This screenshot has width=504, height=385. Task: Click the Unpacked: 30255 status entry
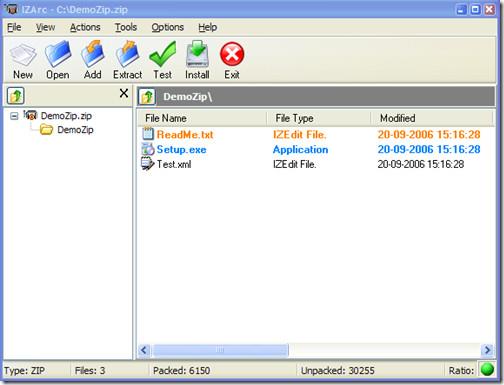[x=337, y=370]
